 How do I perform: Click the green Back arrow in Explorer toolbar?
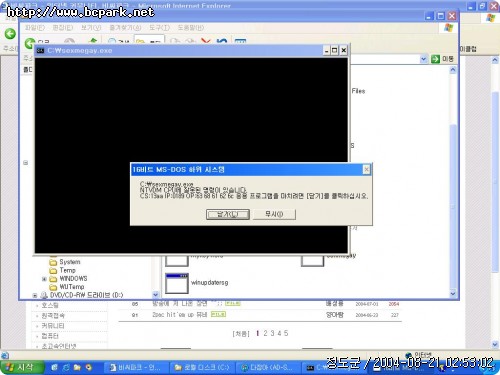coord(30,43)
